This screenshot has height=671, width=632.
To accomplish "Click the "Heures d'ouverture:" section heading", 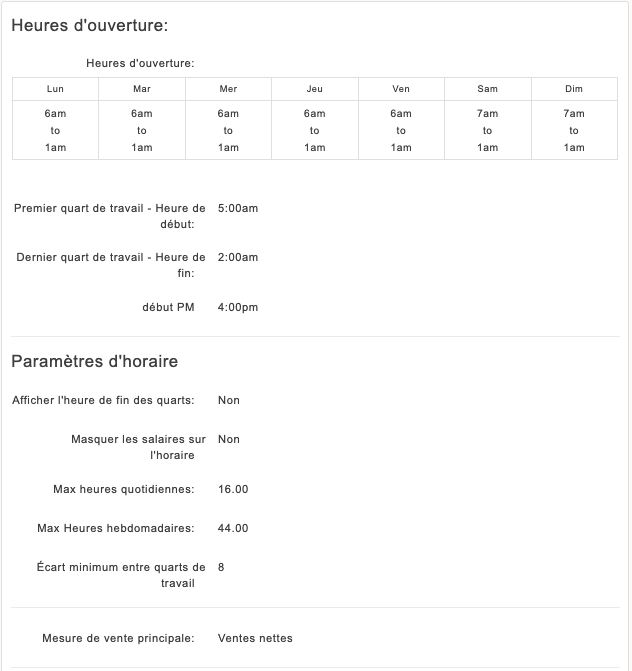I will click(89, 26).
